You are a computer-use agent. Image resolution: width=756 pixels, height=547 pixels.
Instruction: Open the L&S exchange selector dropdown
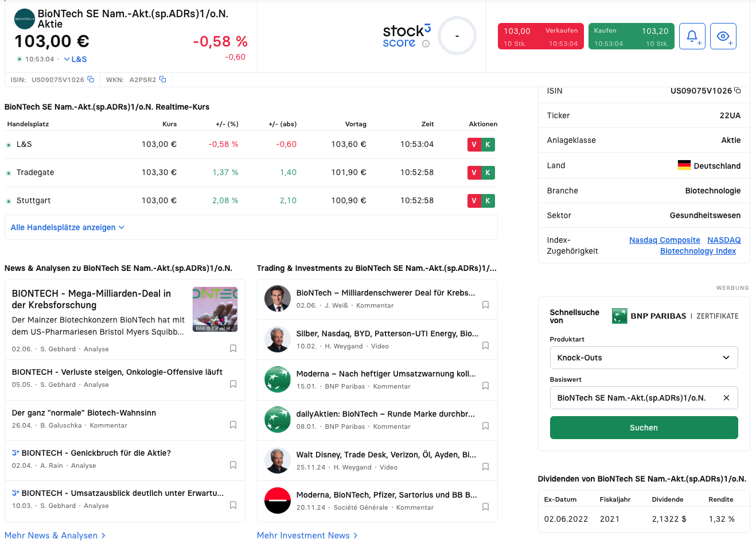click(x=75, y=59)
